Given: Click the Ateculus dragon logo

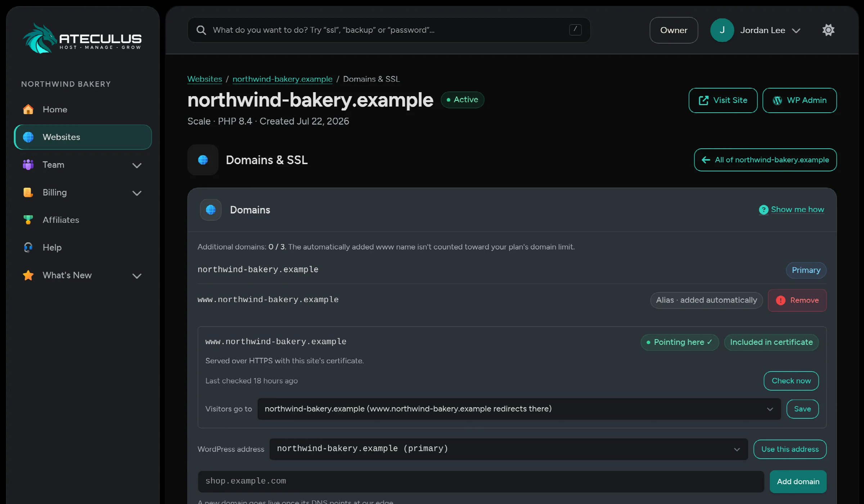Looking at the screenshot, I should [x=40, y=39].
